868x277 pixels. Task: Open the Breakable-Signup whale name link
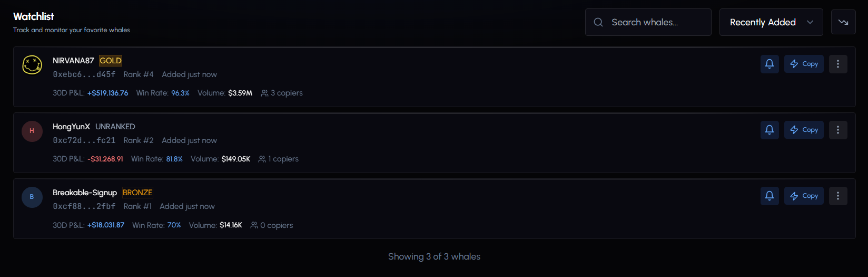click(x=85, y=193)
